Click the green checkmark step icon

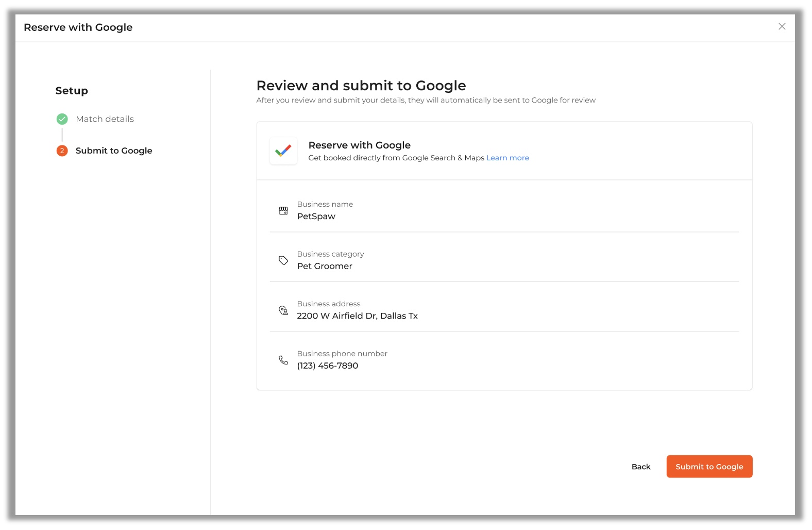coord(62,119)
